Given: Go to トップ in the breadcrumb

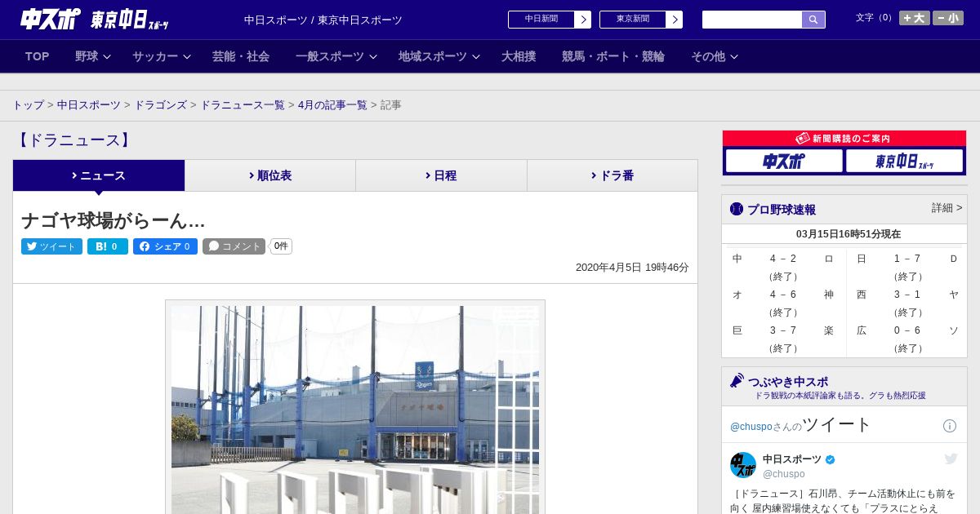Looking at the screenshot, I should point(28,105).
